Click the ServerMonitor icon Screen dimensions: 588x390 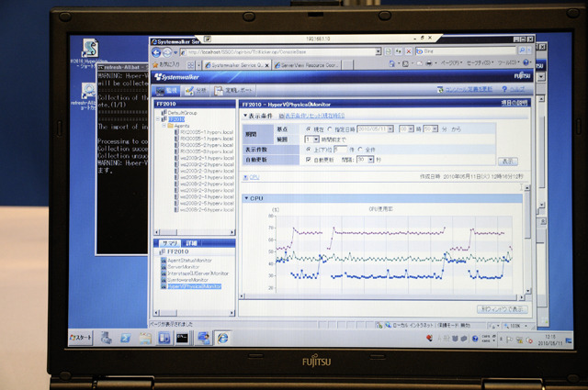pyautogui.click(x=164, y=267)
